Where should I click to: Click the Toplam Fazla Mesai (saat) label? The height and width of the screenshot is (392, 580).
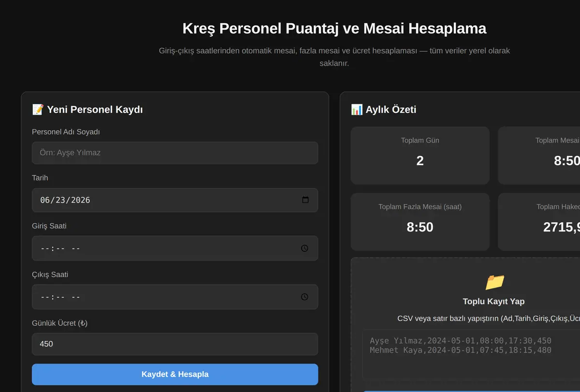420,207
